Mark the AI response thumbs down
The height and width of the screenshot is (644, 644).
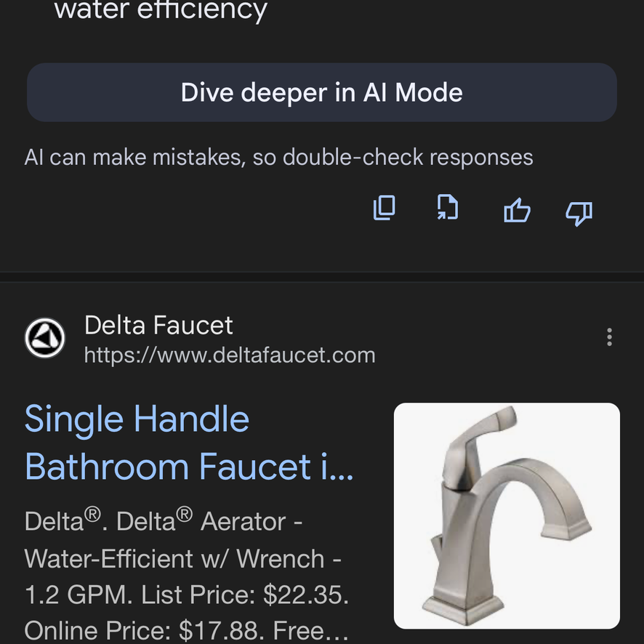(579, 214)
